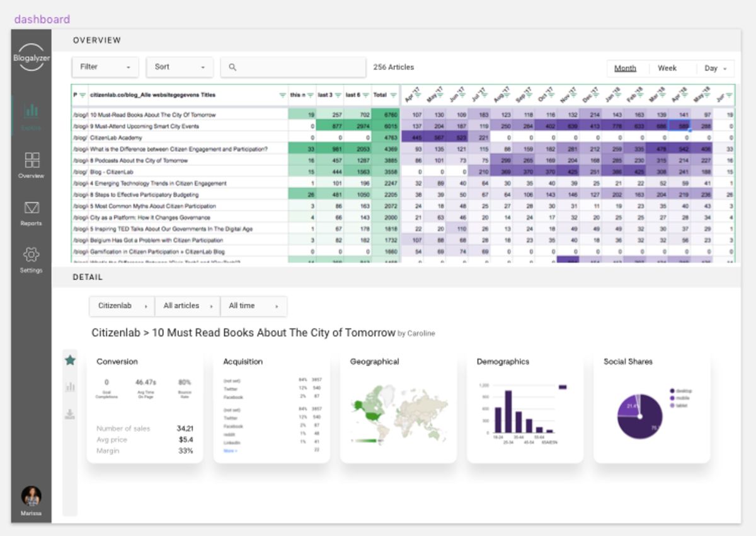Click the filter icon on 'this m' column

click(x=311, y=95)
